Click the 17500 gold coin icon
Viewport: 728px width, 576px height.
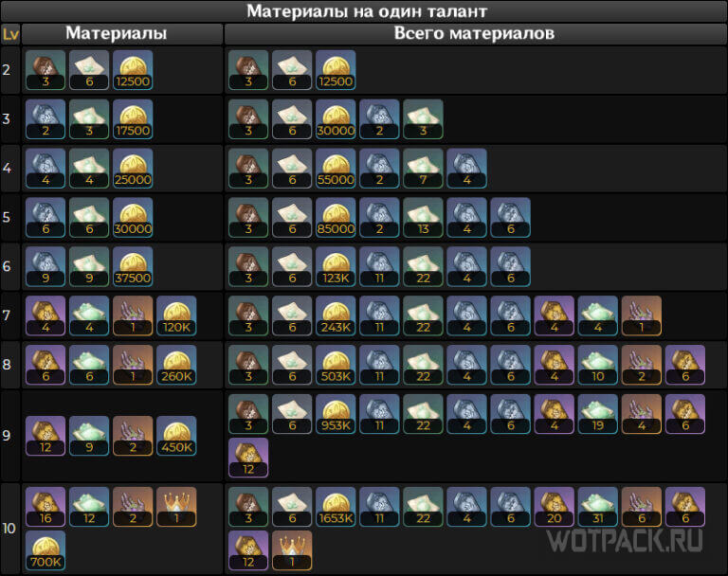(x=132, y=118)
